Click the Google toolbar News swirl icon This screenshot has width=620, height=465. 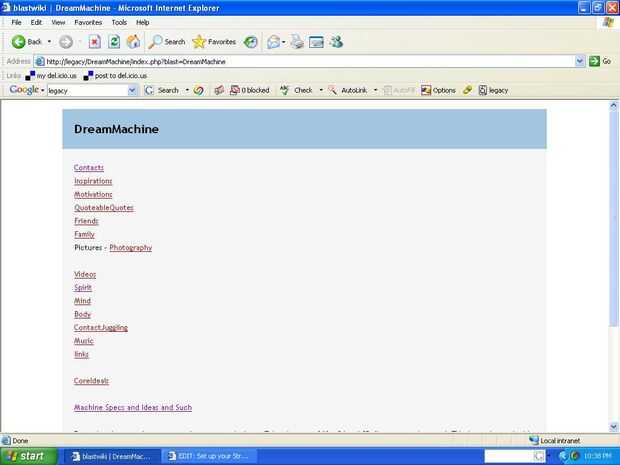(198, 91)
